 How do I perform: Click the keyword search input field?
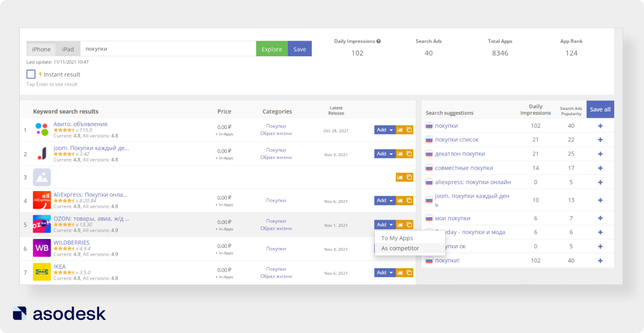click(168, 49)
